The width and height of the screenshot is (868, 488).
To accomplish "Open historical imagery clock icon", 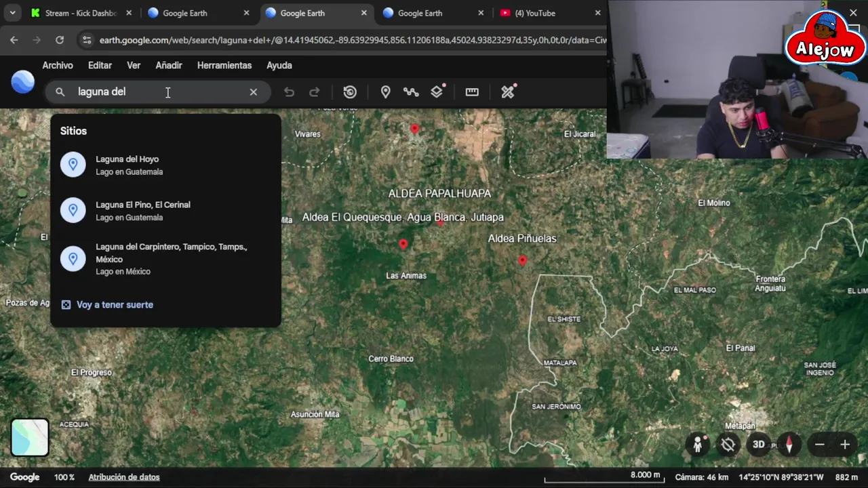I will [x=350, y=92].
